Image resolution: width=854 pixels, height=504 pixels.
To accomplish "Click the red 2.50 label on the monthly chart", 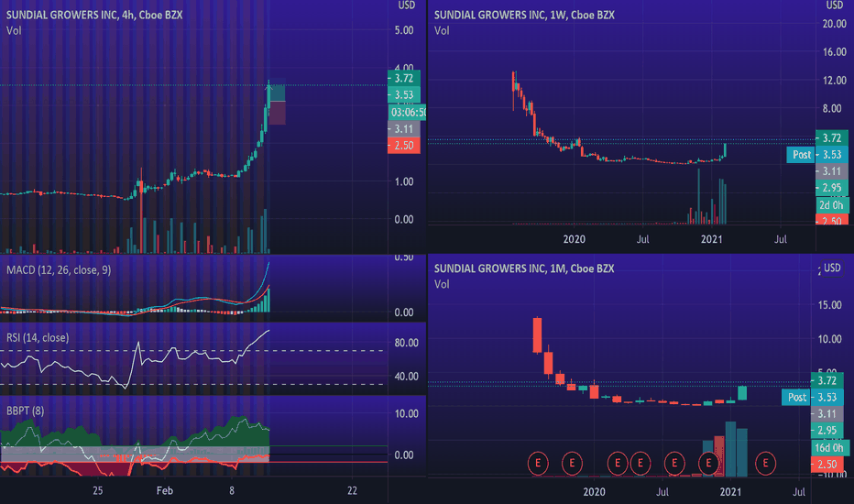I will [827, 465].
